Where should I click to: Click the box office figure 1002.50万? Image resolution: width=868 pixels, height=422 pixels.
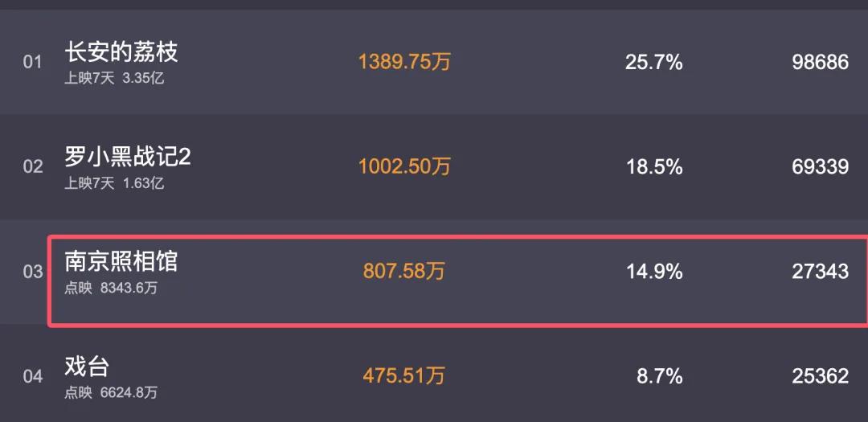point(404,166)
